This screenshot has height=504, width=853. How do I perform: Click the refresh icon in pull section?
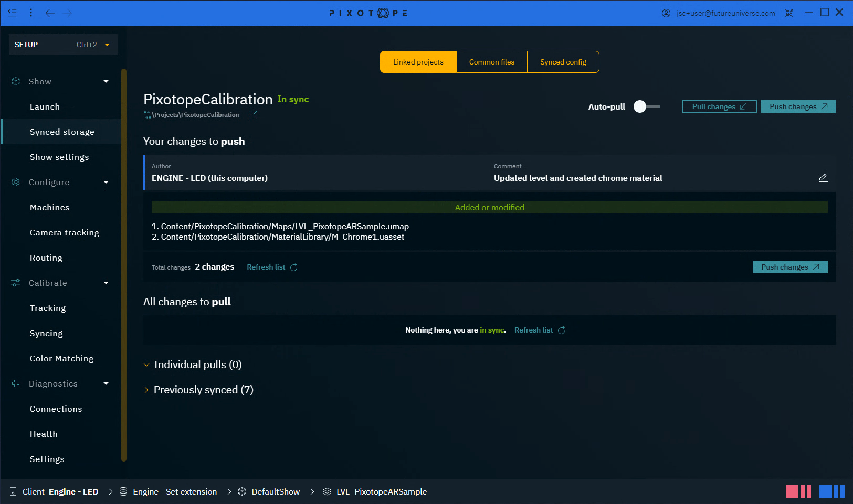(562, 330)
